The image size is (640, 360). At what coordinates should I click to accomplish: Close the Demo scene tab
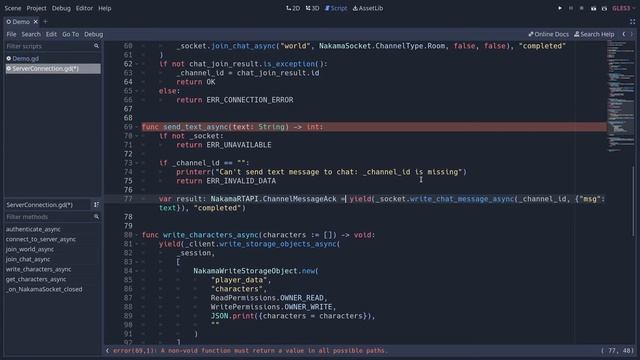tap(36, 22)
